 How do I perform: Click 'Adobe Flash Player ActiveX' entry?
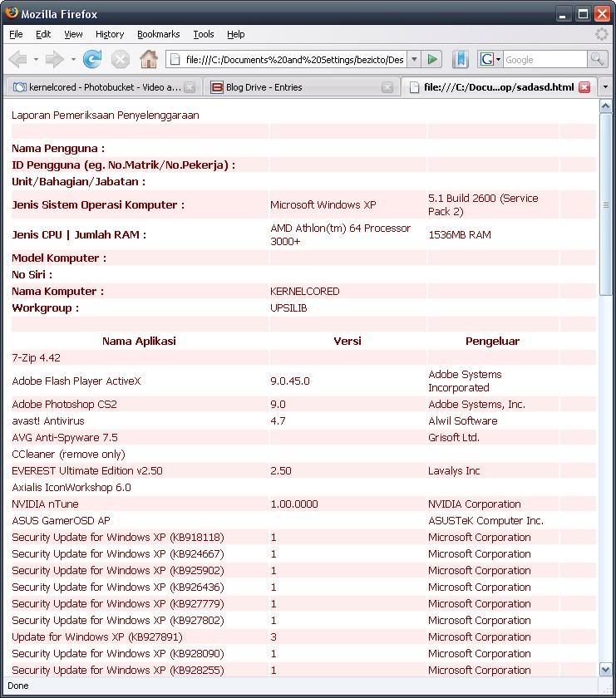76,381
